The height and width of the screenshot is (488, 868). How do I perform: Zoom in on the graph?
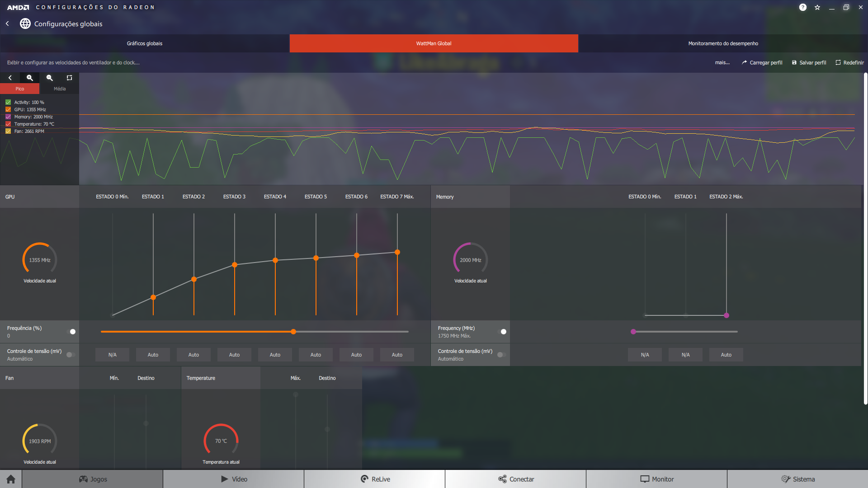click(30, 78)
